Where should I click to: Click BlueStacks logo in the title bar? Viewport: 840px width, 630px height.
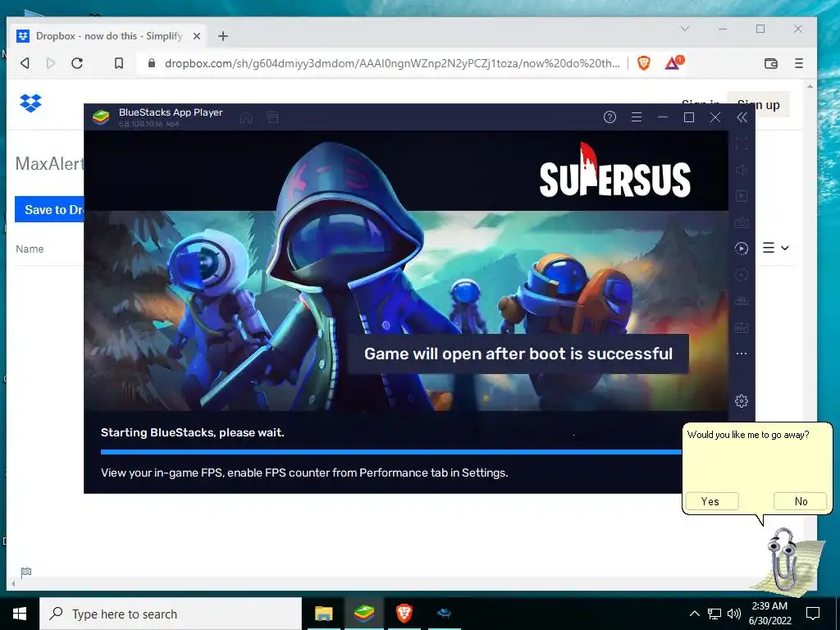[101, 116]
